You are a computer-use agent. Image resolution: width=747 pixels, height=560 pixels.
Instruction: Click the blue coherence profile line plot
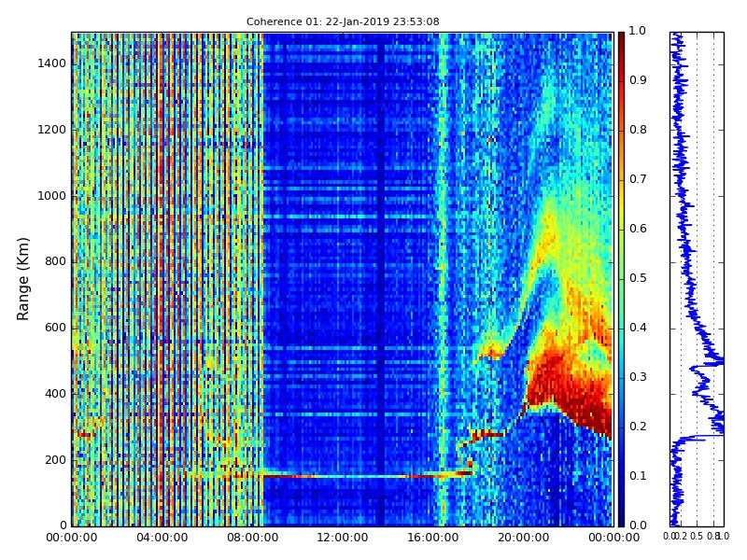(x=697, y=279)
